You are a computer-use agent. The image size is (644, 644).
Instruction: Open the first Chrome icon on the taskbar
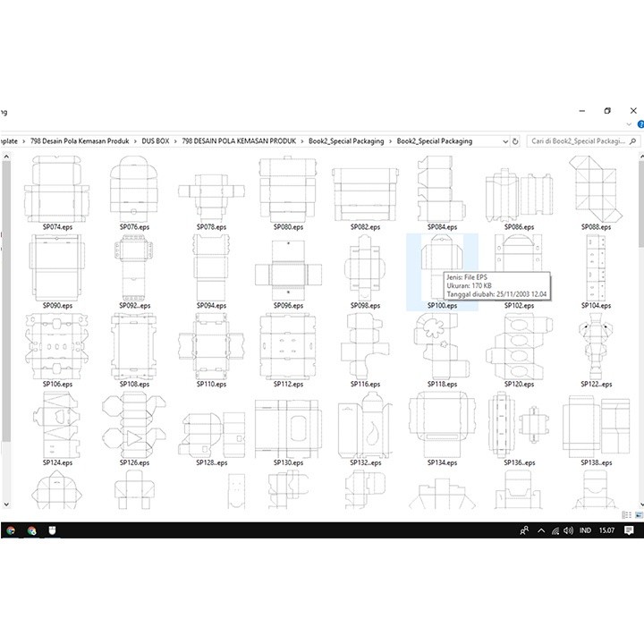point(11,530)
